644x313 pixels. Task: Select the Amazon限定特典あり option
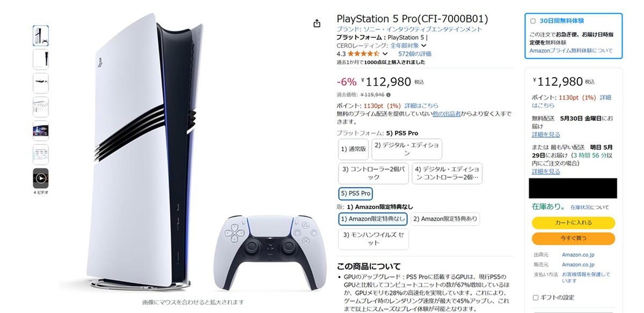pos(445,219)
